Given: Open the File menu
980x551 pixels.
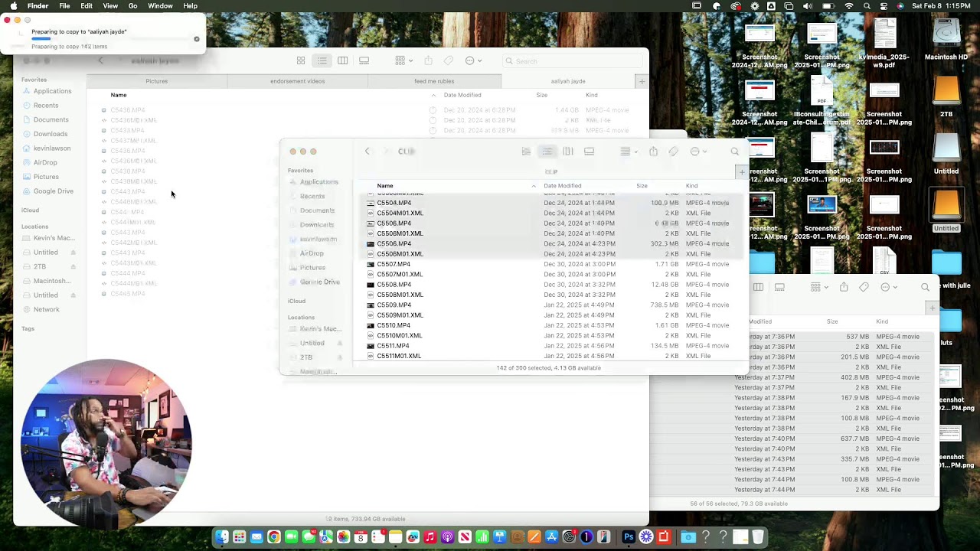Looking at the screenshot, I should tap(64, 6).
